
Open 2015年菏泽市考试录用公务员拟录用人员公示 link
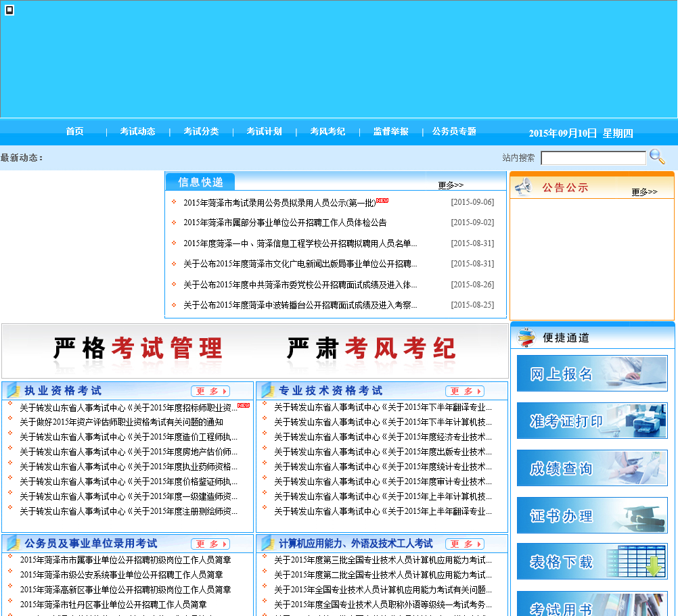point(279,203)
